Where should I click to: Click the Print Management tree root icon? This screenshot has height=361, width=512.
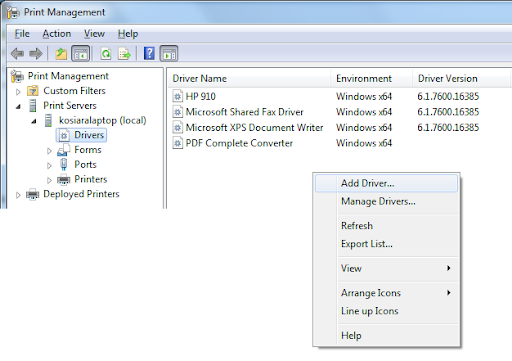click(x=17, y=76)
